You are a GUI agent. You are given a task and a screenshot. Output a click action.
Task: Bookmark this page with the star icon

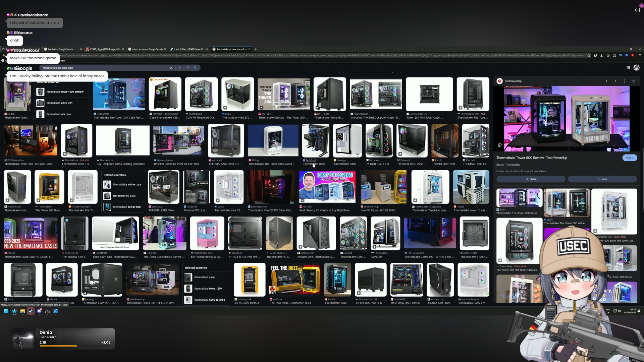[589, 55]
